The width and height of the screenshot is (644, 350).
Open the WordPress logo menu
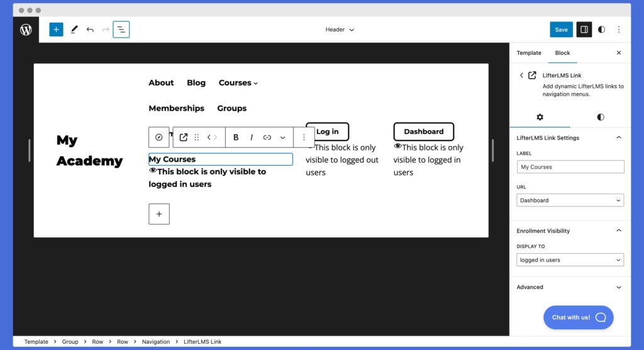coord(26,30)
